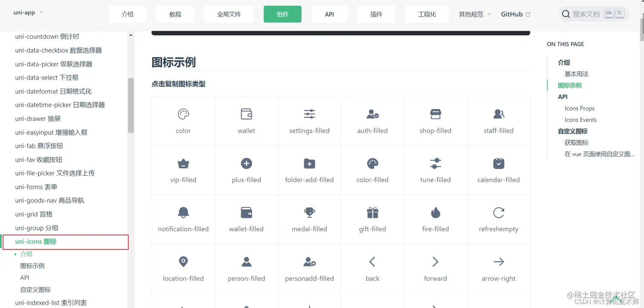Screen dimensions: 644x308
Task: Open uni-data-picker 级联选择器 page
Action: [54, 64]
